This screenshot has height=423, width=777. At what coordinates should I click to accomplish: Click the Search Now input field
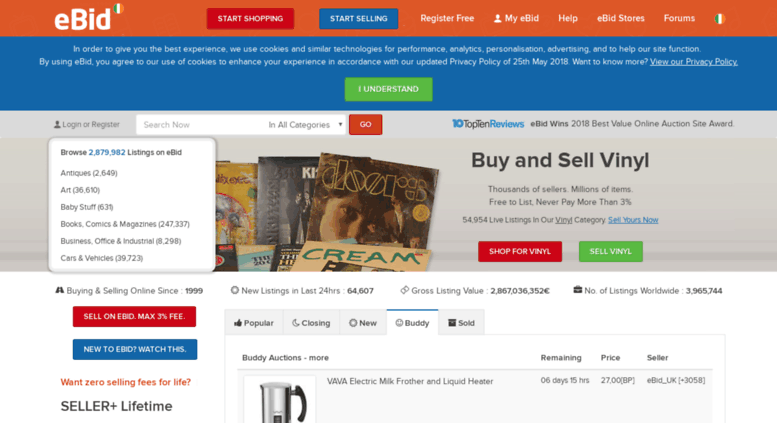[x=201, y=125]
